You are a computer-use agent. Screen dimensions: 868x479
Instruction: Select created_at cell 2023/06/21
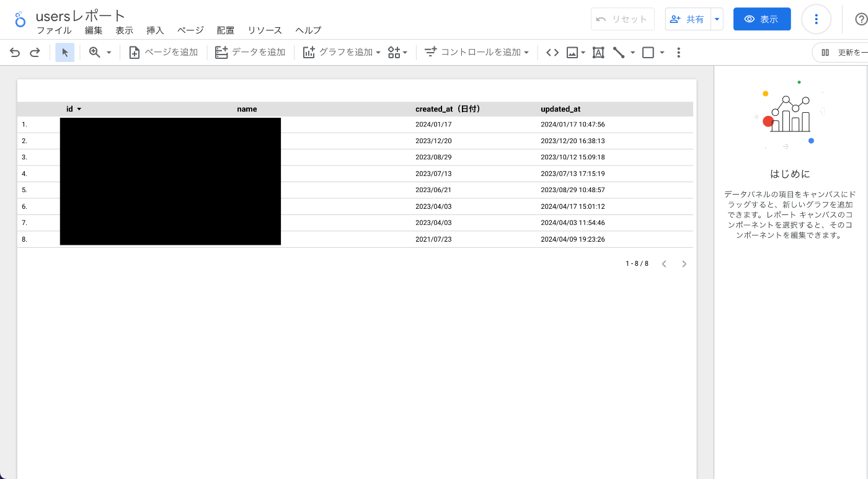[433, 190]
